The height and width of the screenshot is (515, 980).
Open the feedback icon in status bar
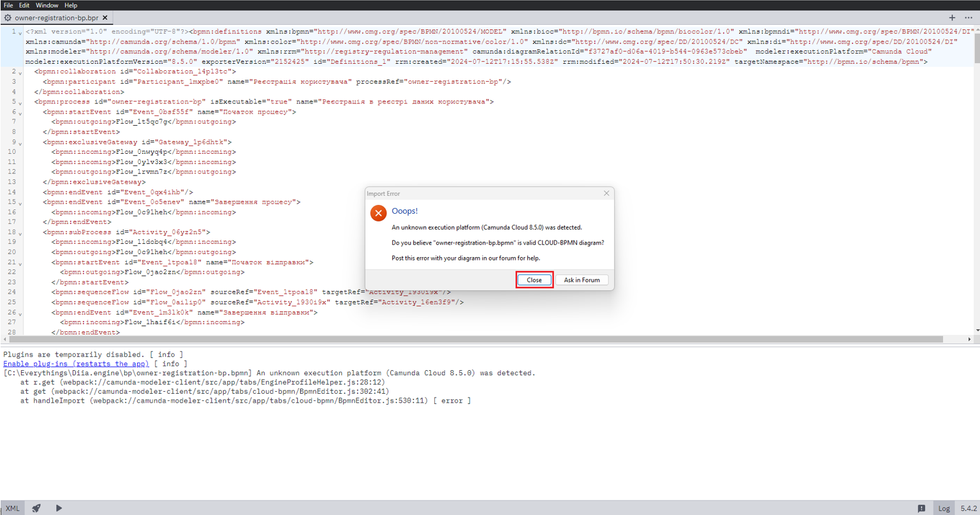[921, 509]
